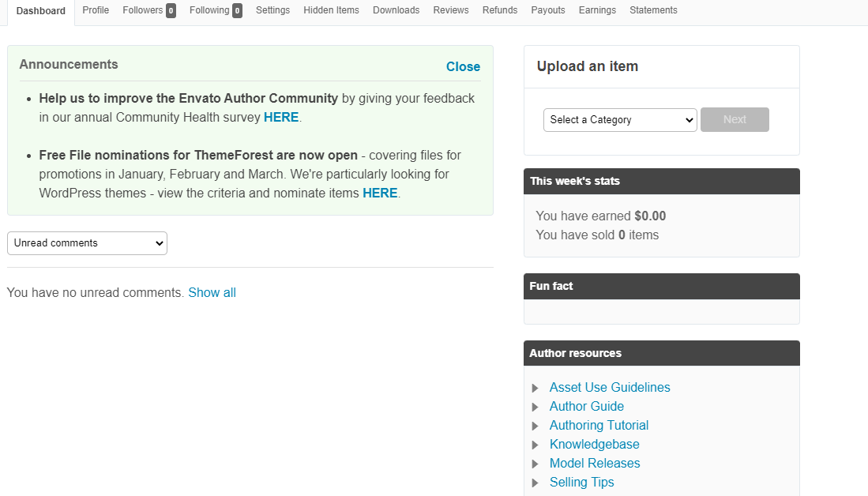This screenshot has height=496, width=868.
Task: Open the HERE link for Free File nominations
Action: coord(380,194)
